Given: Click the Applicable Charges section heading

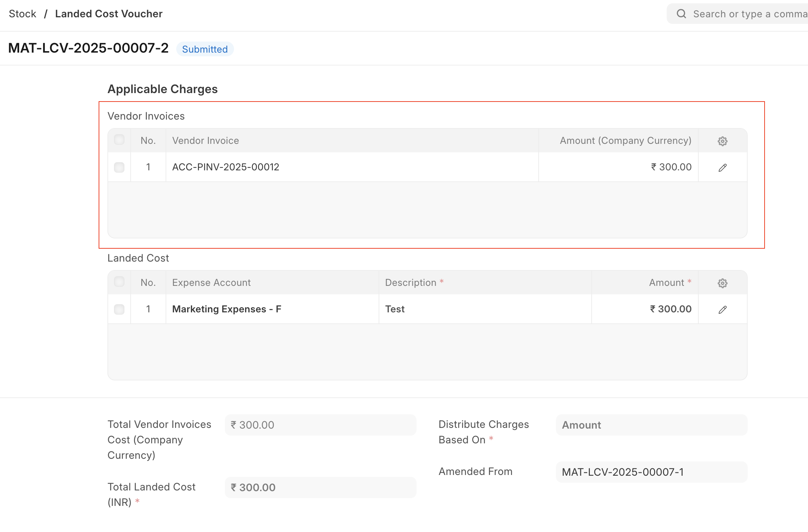Looking at the screenshot, I should pos(163,89).
